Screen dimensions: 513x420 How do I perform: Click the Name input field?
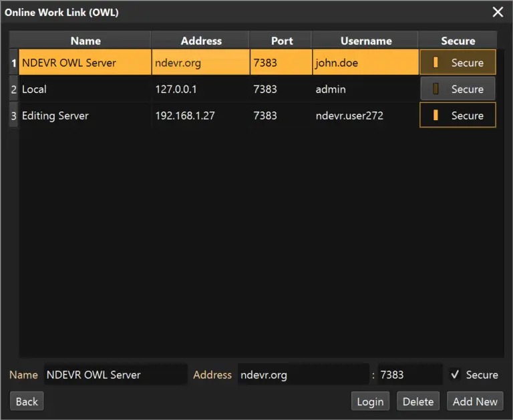[x=115, y=375]
